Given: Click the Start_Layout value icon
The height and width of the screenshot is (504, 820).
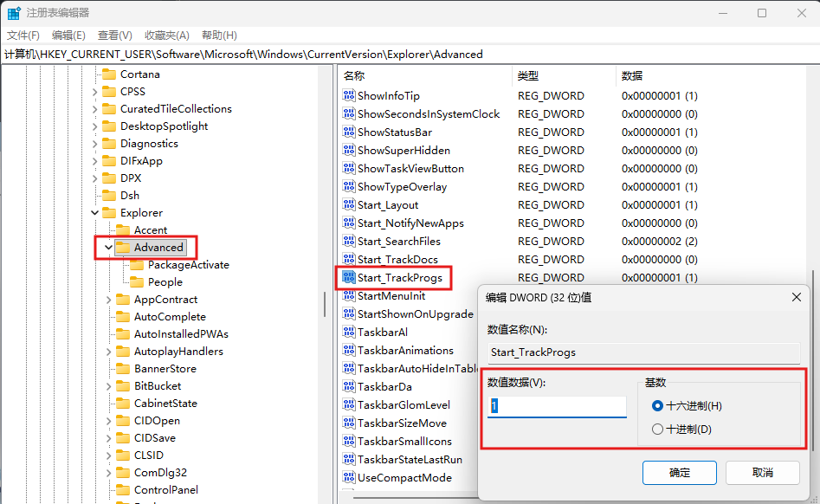Looking at the screenshot, I should tap(349, 204).
